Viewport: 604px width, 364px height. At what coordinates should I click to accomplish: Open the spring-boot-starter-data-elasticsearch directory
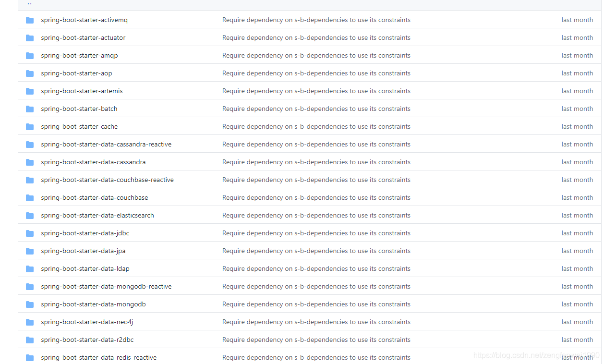(97, 216)
